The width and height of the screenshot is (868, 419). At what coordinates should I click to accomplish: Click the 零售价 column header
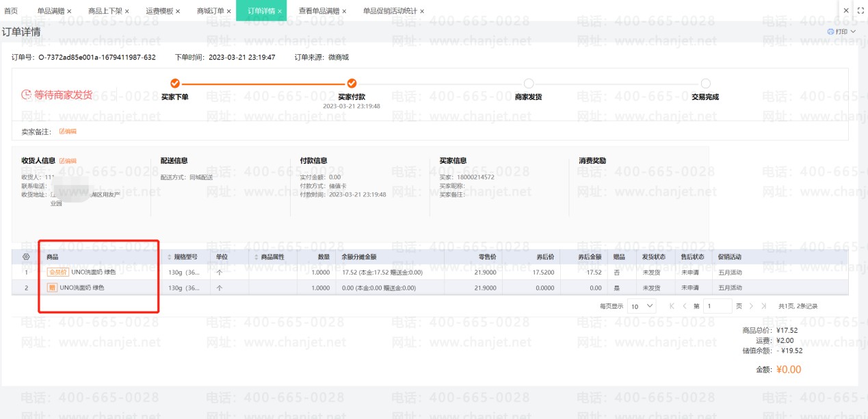[487, 257]
